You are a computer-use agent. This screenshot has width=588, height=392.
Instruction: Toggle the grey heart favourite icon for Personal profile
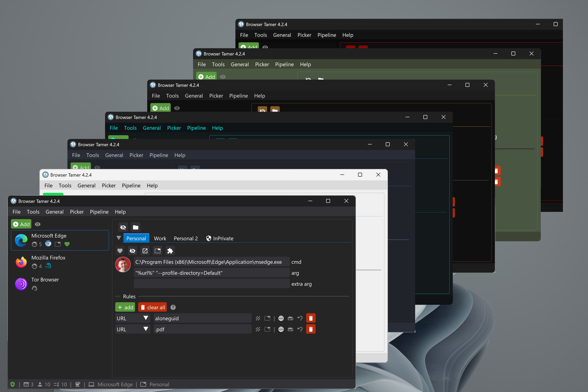120,251
